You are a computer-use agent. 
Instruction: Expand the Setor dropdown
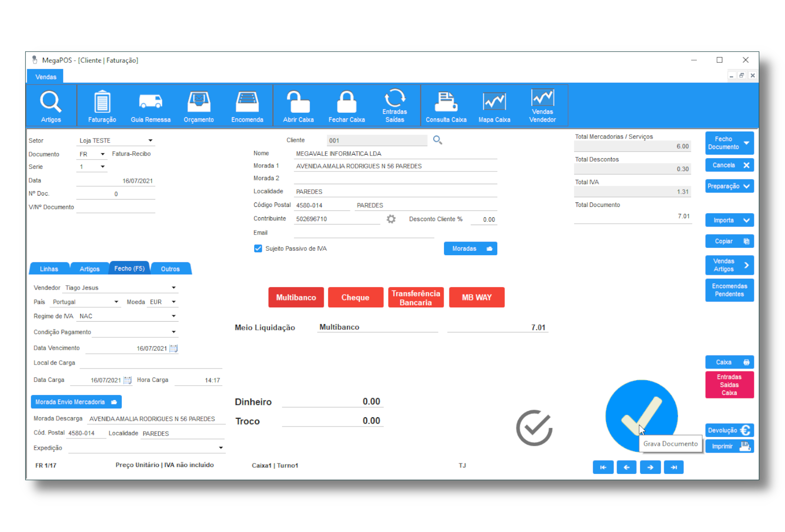(x=150, y=140)
